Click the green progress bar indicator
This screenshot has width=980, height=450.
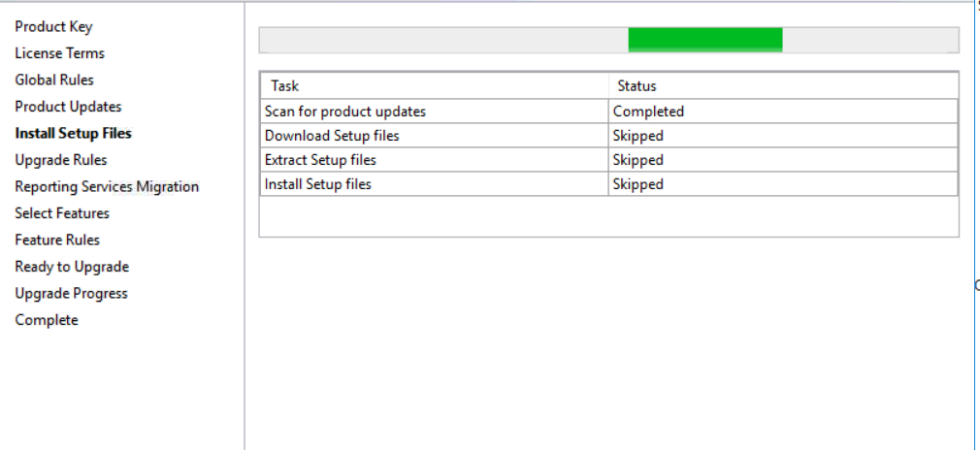705,40
